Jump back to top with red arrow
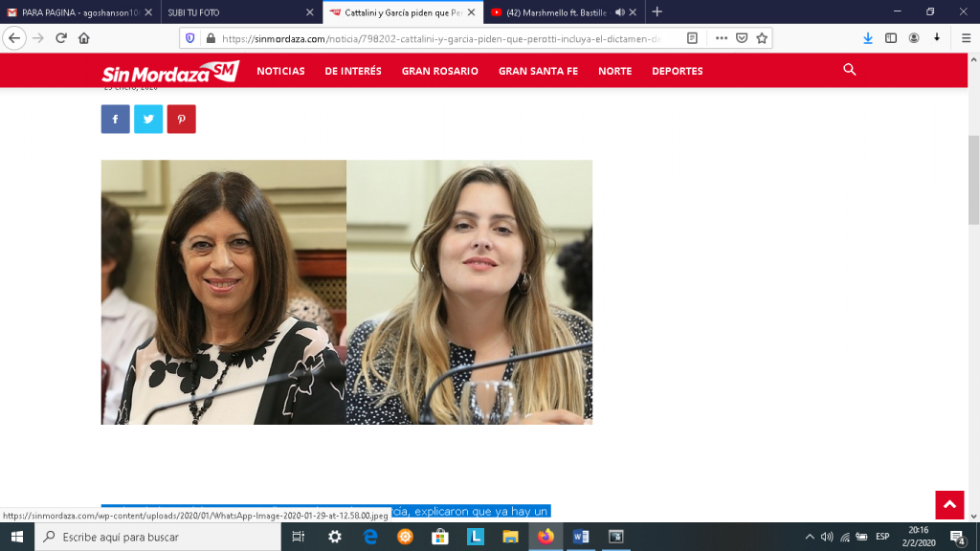The height and width of the screenshot is (551, 980). tap(949, 505)
